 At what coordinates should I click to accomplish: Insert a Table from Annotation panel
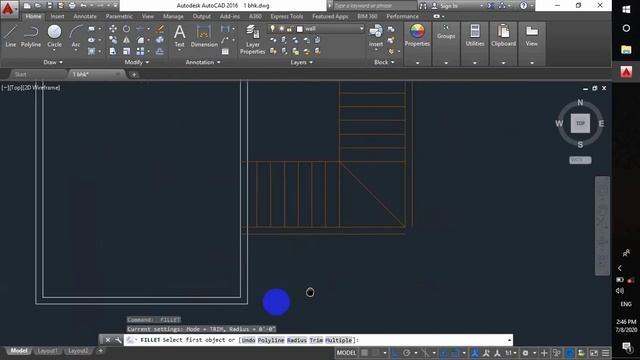pos(225,51)
